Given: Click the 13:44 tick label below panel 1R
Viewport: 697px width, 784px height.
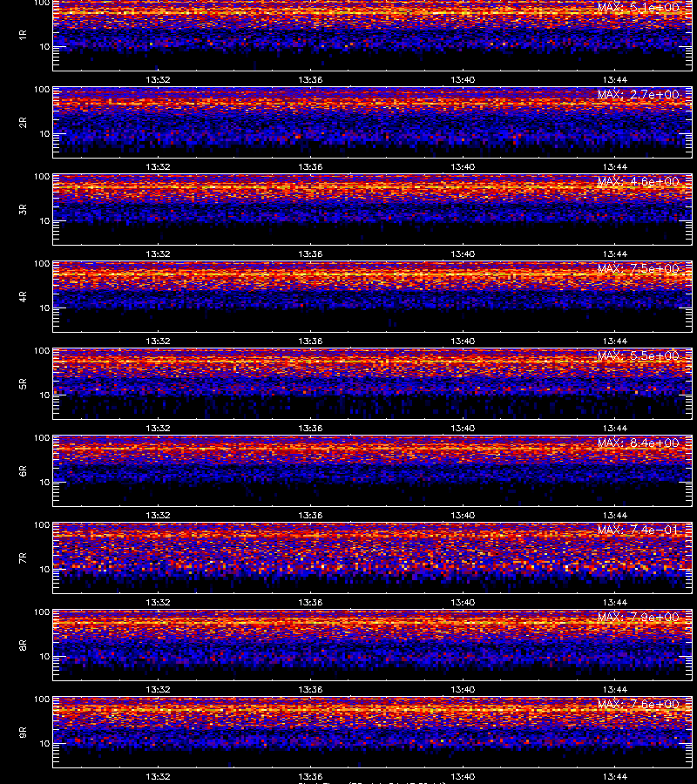Looking at the screenshot, I should coord(615,79).
